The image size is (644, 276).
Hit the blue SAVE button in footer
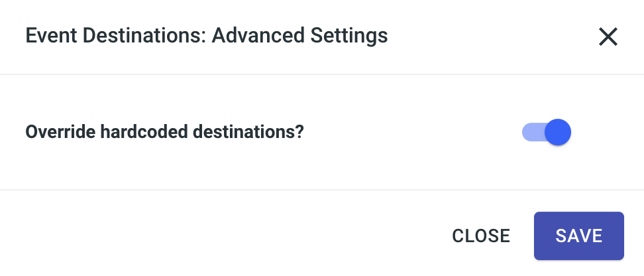[x=578, y=236]
